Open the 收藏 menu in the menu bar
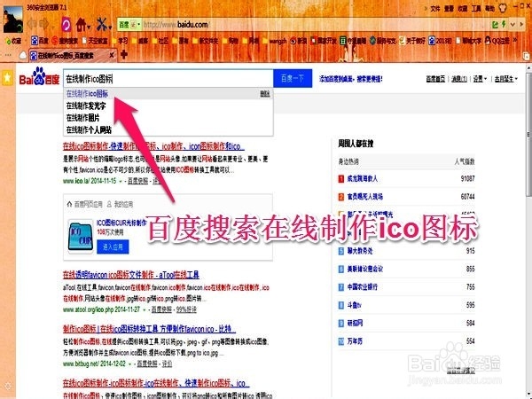Image resolution: width=532 pixels, height=399 pixels. [463, 9]
